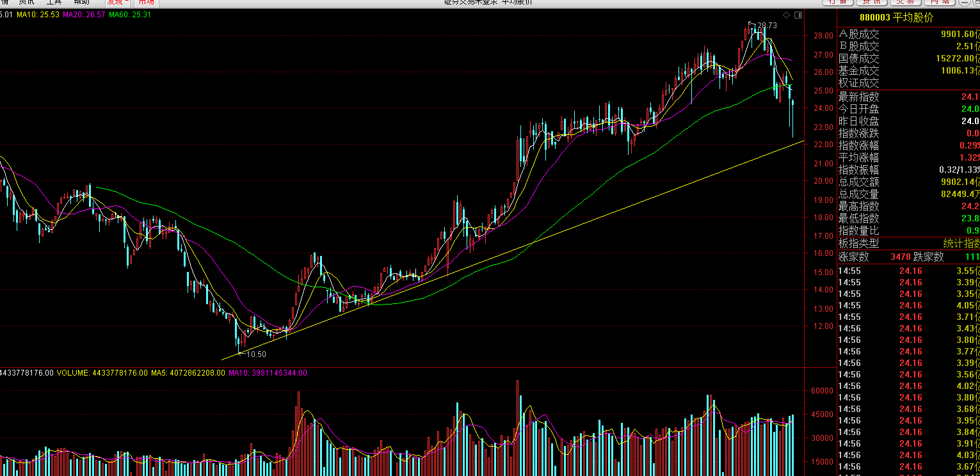980x476 pixels.
Task: Select the 14:55 tick row with volume 3.71
Action: [x=909, y=317]
